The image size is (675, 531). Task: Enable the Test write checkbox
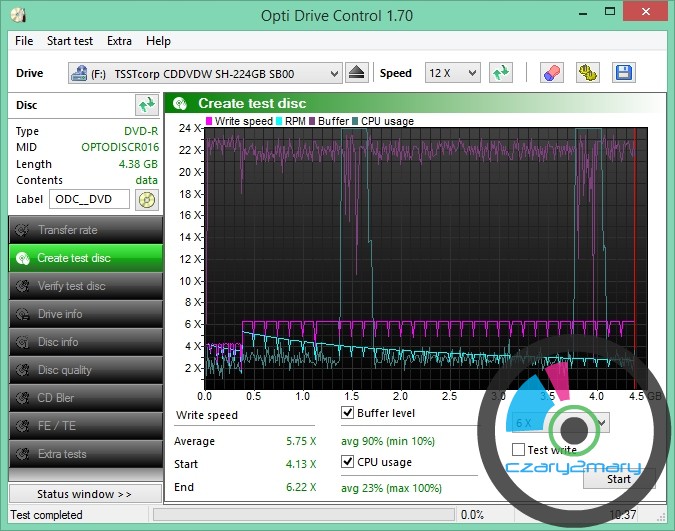518,450
